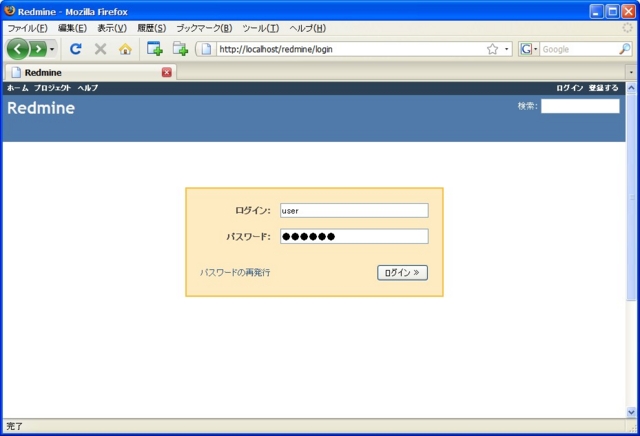Click the Firefox search bar Google field
640x436 pixels.
[x=579, y=49]
